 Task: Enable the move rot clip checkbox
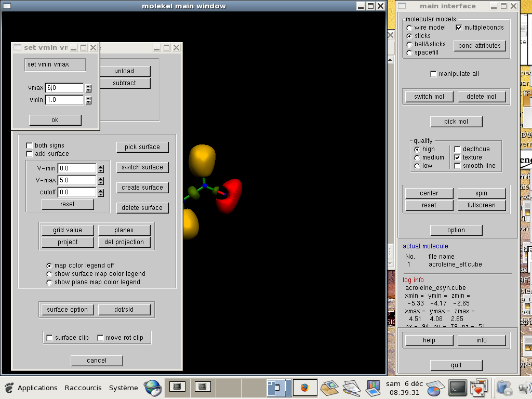click(100, 338)
